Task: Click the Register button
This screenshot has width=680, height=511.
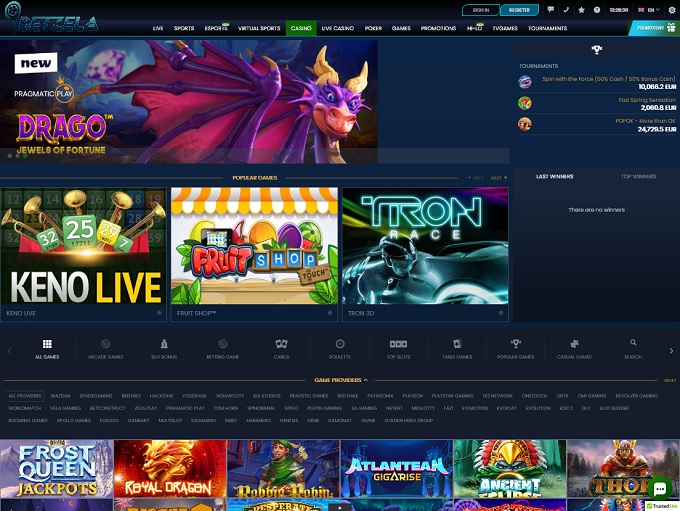Action: (x=519, y=9)
